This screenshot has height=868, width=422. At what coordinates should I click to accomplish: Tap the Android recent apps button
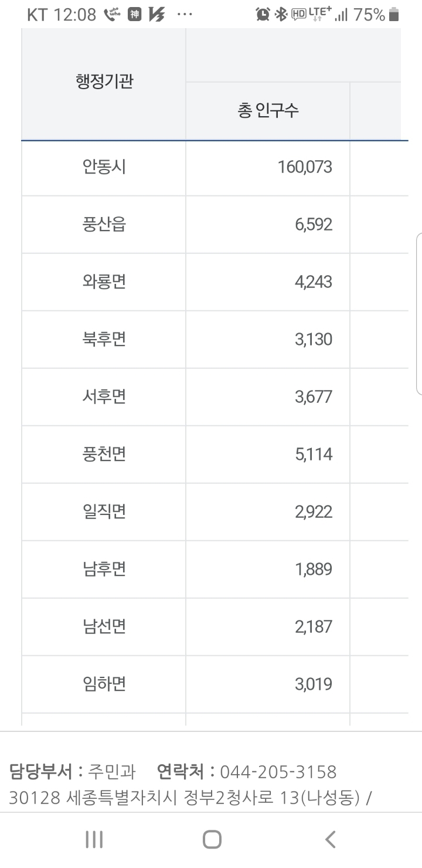(x=94, y=839)
